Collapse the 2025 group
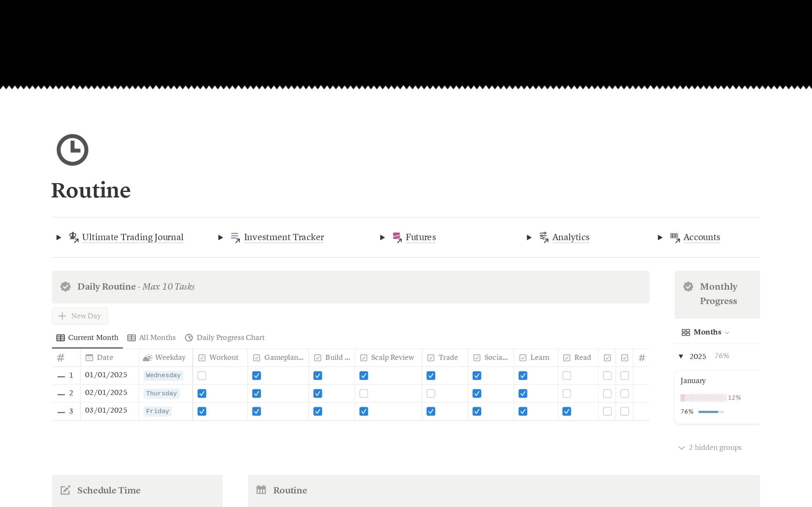This screenshot has width=812, height=507. [x=681, y=356]
